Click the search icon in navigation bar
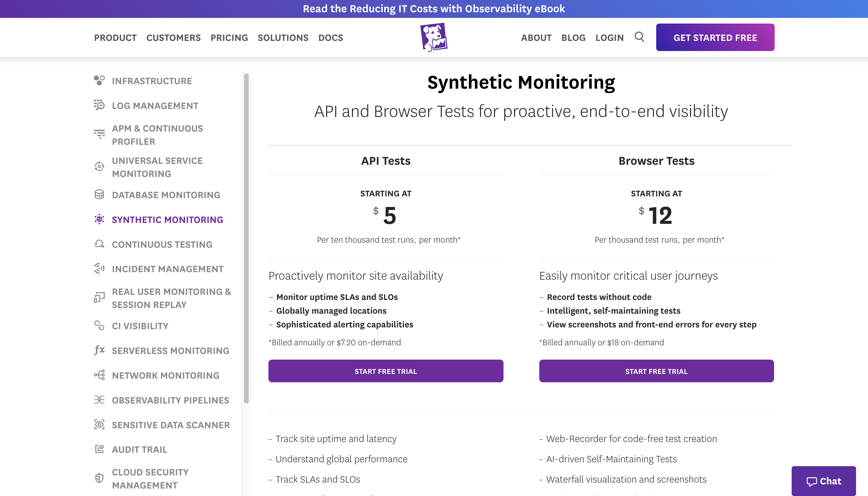This screenshot has height=496, width=868. coord(639,38)
